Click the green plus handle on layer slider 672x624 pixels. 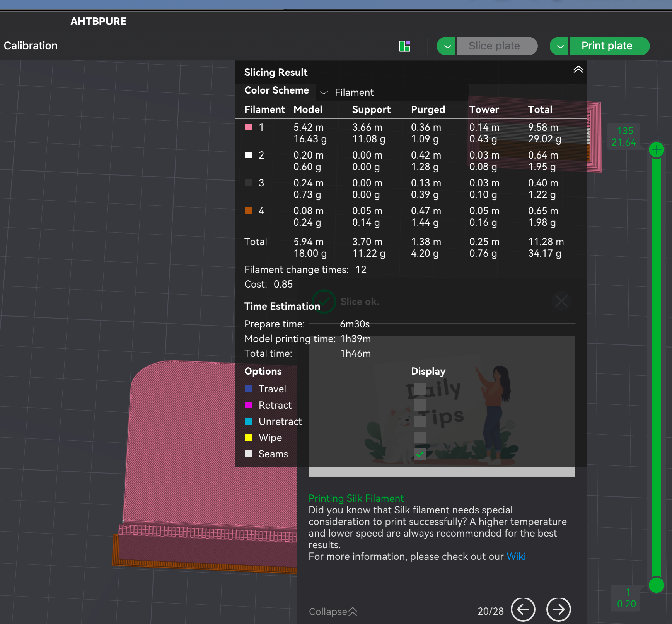(x=657, y=150)
